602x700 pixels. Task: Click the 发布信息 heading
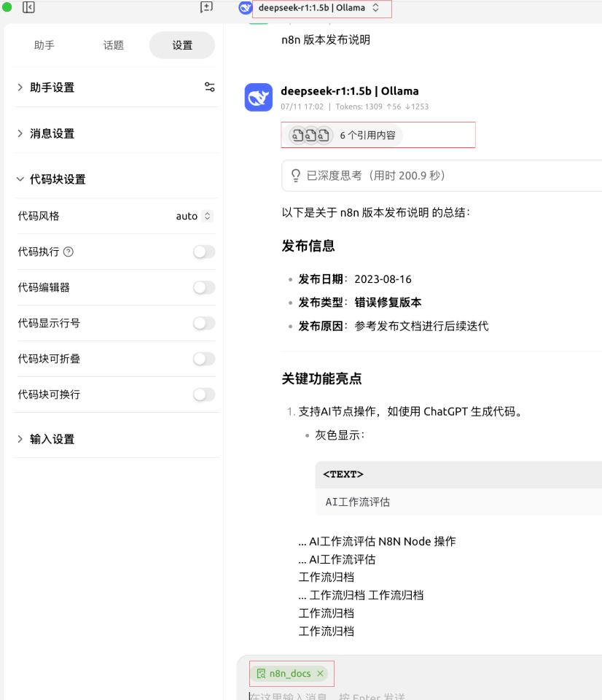coord(308,246)
